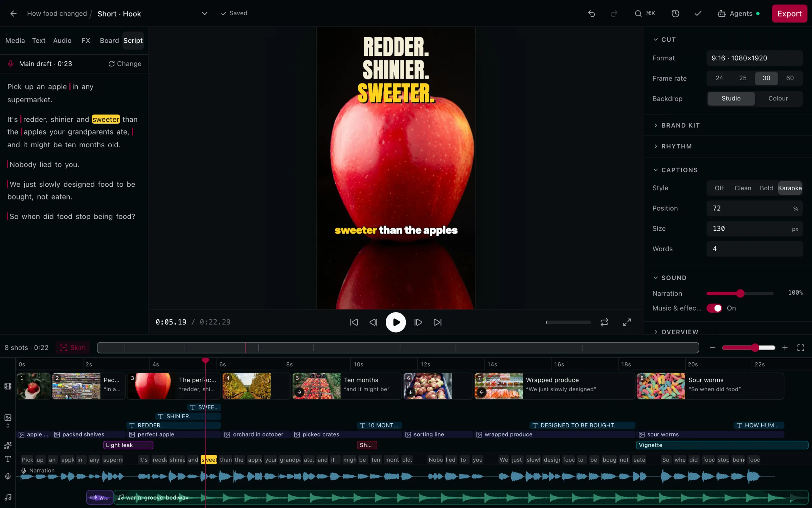Zoom out timeline with minus icon
The height and width of the screenshot is (508, 812).
pos(713,348)
